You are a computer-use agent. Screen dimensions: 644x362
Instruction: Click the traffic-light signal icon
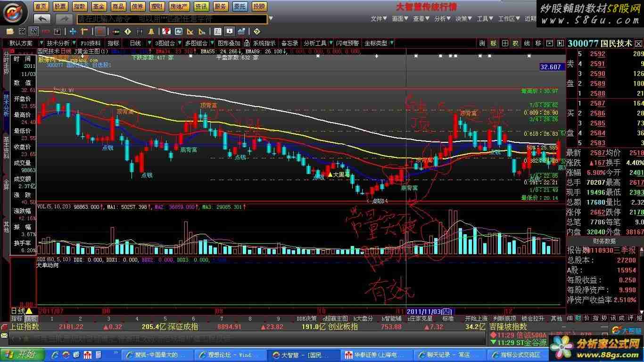click(116, 32)
